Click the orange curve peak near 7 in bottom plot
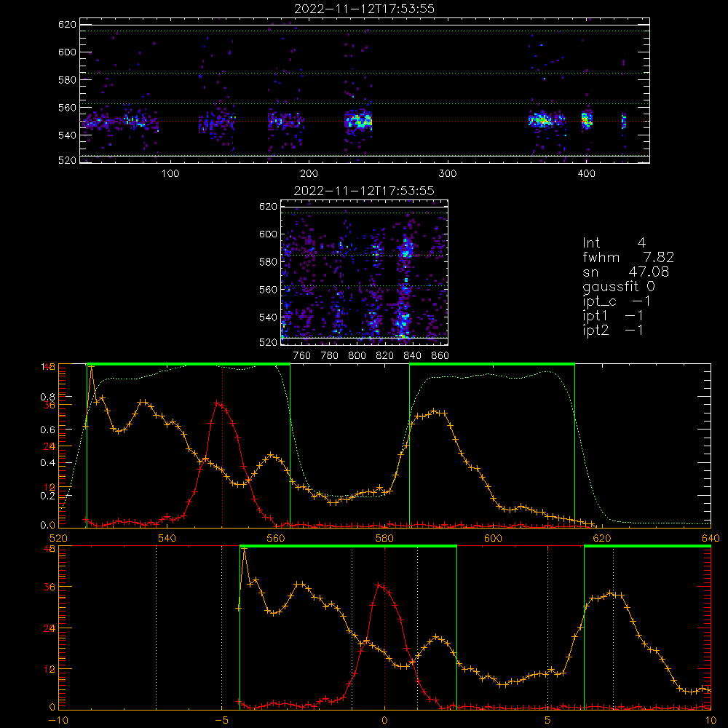This screenshot has height=728, width=728. click(x=610, y=593)
